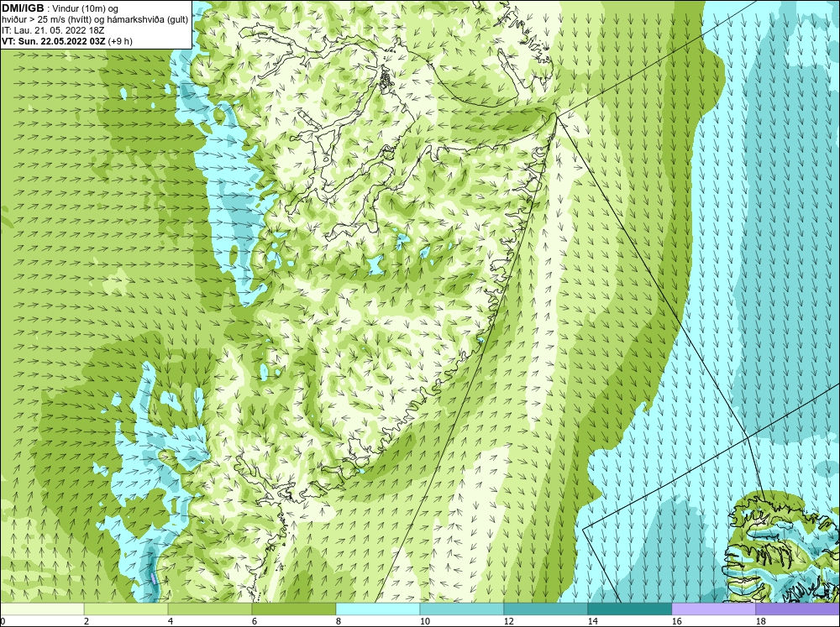Click the 2–4 m/s light green swatch
The width and height of the screenshot is (840, 627).
[126, 609]
